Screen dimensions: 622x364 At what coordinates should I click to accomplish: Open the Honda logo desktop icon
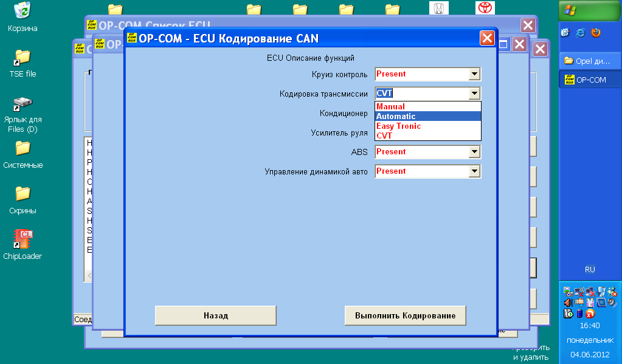(439, 7)
